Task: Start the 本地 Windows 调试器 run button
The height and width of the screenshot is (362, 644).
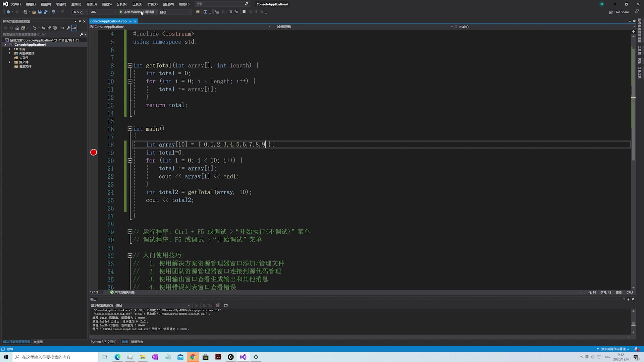Action: [x=137, y=12]
